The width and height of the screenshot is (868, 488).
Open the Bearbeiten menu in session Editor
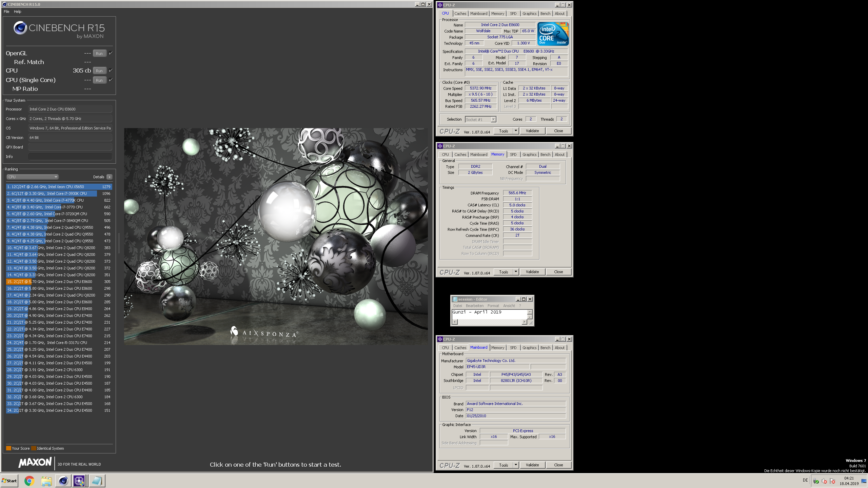475,306
